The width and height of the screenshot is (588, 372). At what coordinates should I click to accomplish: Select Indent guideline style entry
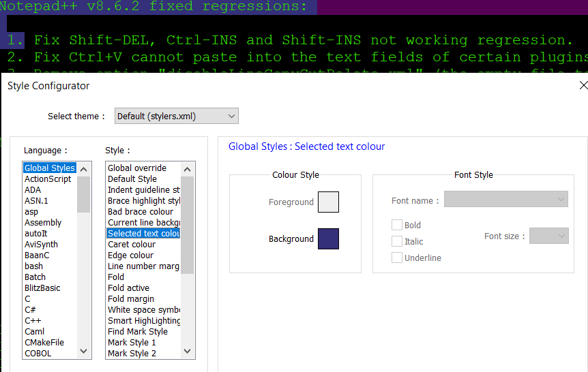(x=143, y=189)
